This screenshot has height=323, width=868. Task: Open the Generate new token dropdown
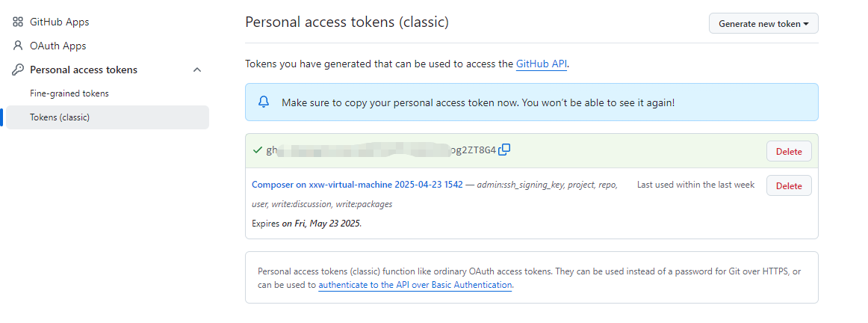(763, 24)
